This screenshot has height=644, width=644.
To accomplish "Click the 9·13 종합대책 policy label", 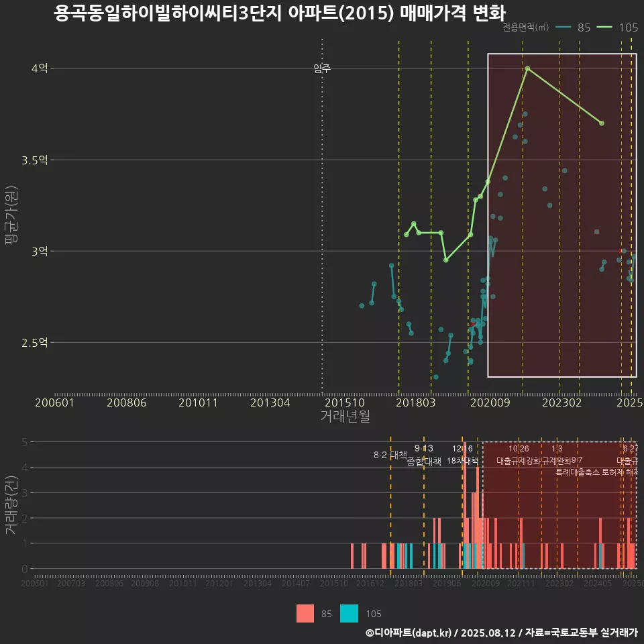I will [424, 455].
